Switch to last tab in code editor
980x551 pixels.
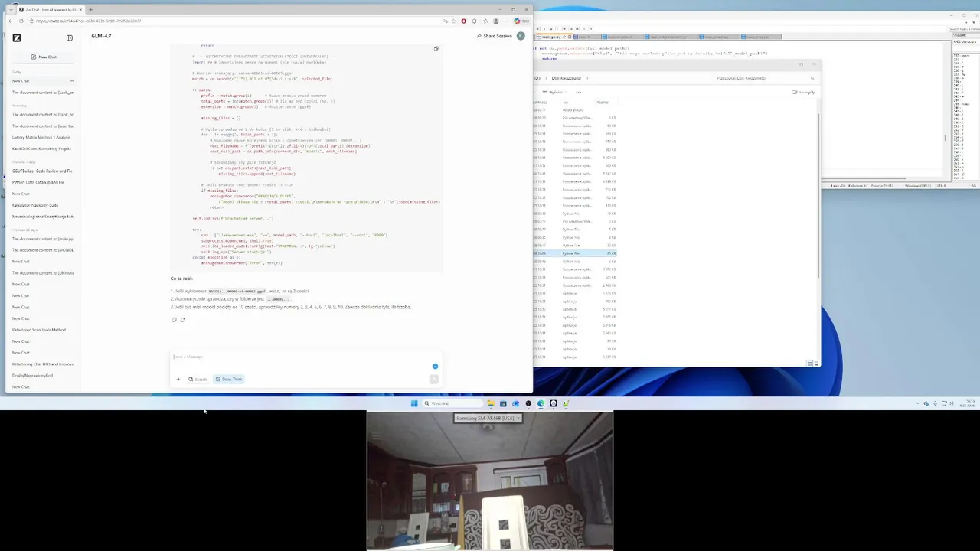(761, 37)
